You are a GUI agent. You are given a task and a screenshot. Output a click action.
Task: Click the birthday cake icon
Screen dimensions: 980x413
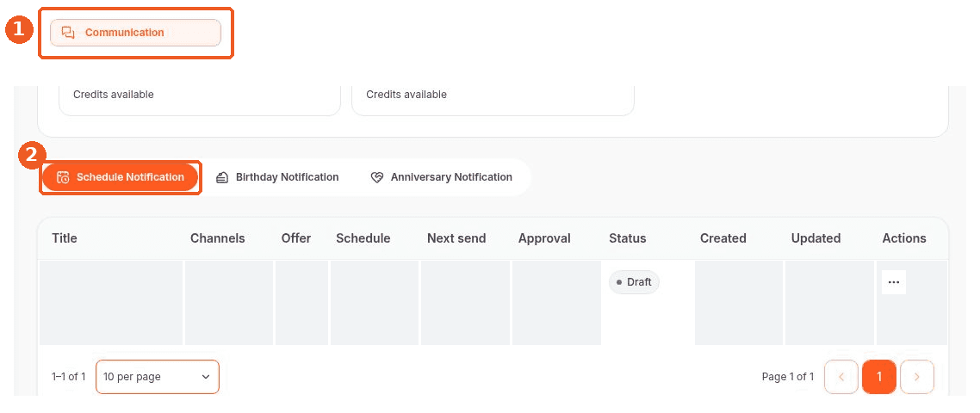click(222, 177)
